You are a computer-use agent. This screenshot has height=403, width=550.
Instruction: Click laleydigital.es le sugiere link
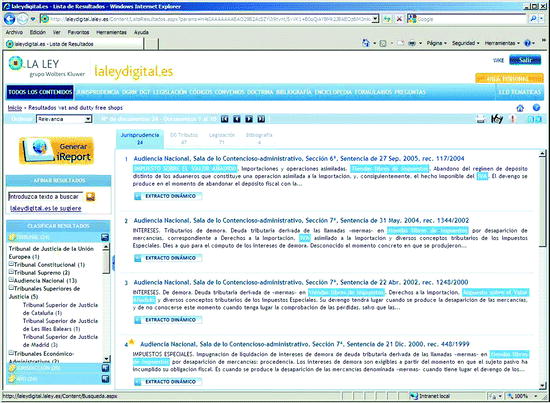point(46,208)
